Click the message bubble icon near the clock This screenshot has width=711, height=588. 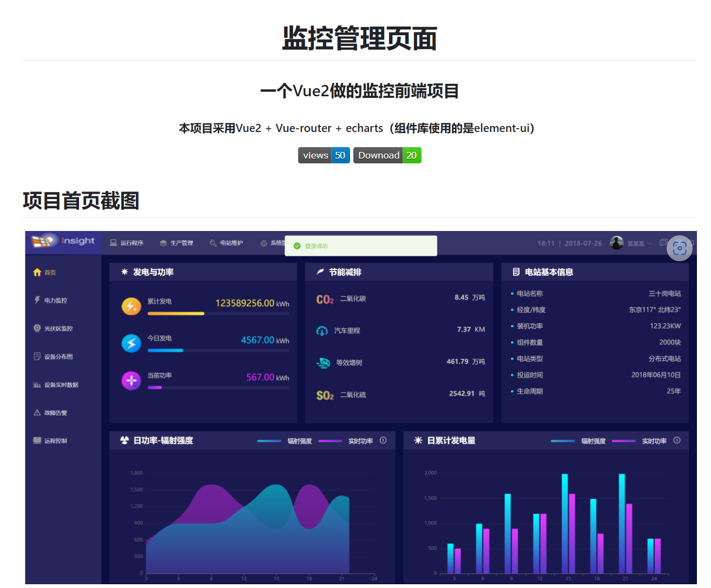pyautogui.click(x=664, y=243)
